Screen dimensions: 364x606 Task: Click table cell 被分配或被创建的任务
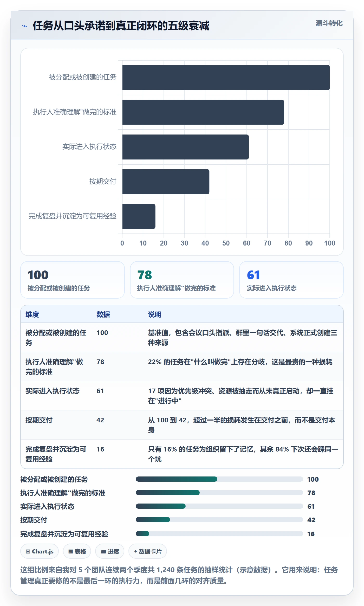coord(56,338)
